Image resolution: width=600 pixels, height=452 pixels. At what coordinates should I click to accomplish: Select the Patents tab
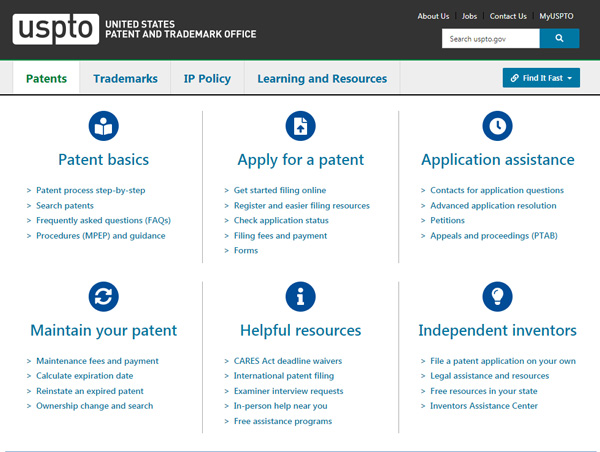point(46,78)
